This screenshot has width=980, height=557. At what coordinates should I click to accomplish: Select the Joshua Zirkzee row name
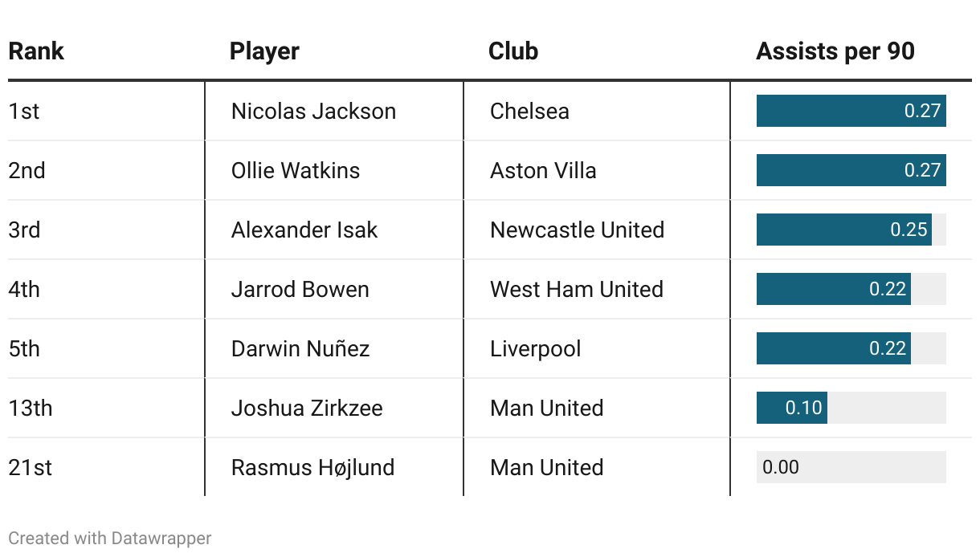pyautogui.click(x=307, y=408)
